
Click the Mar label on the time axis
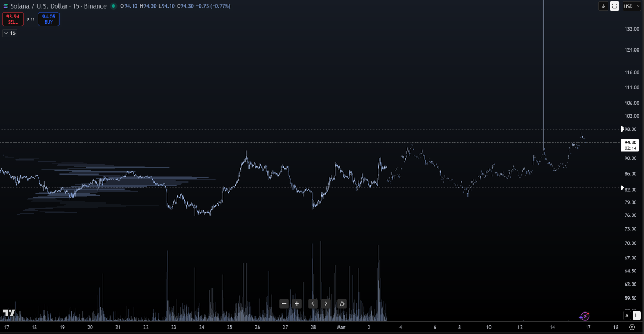pos(340,327)
